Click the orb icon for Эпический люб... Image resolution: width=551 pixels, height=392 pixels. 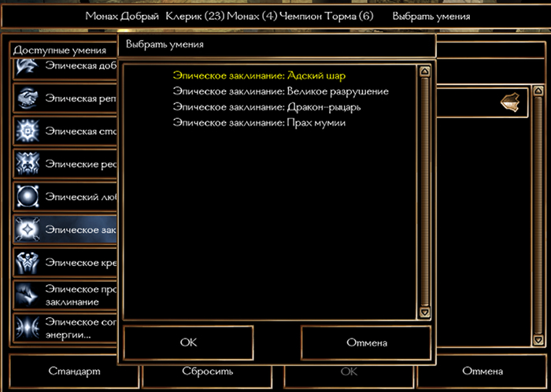pos(27,196)
